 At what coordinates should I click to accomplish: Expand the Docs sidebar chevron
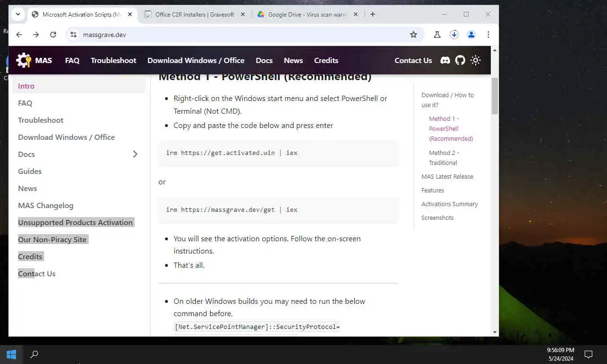click(135, 154)
